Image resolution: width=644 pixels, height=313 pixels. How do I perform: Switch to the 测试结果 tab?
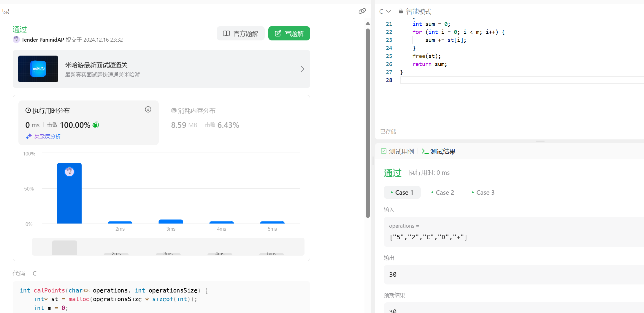(439, 152)
